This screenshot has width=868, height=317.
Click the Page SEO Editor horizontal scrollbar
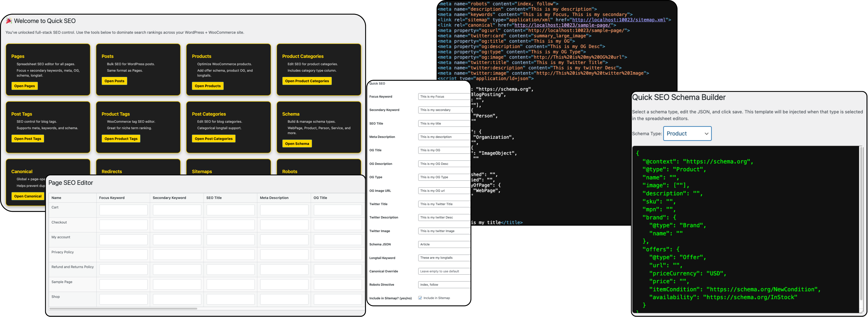coord(123,309)
